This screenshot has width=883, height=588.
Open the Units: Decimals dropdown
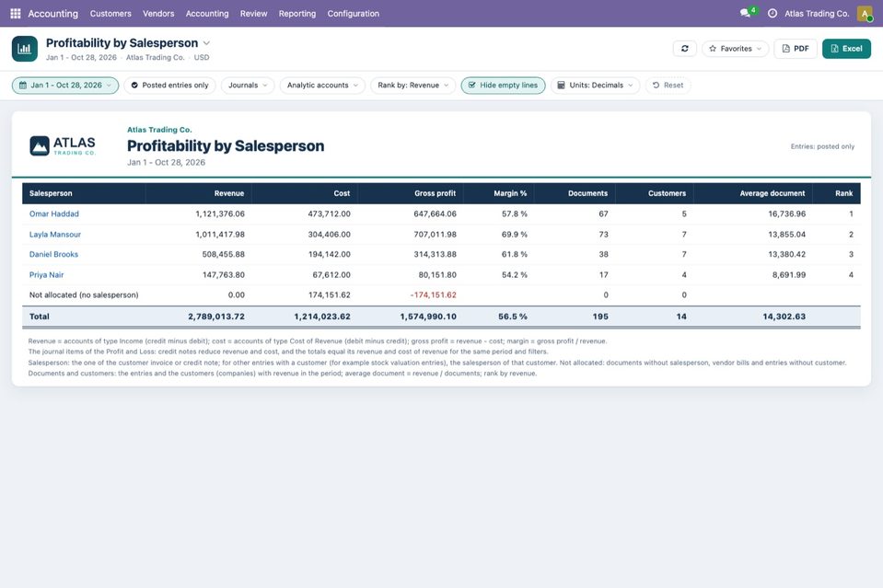595,86
